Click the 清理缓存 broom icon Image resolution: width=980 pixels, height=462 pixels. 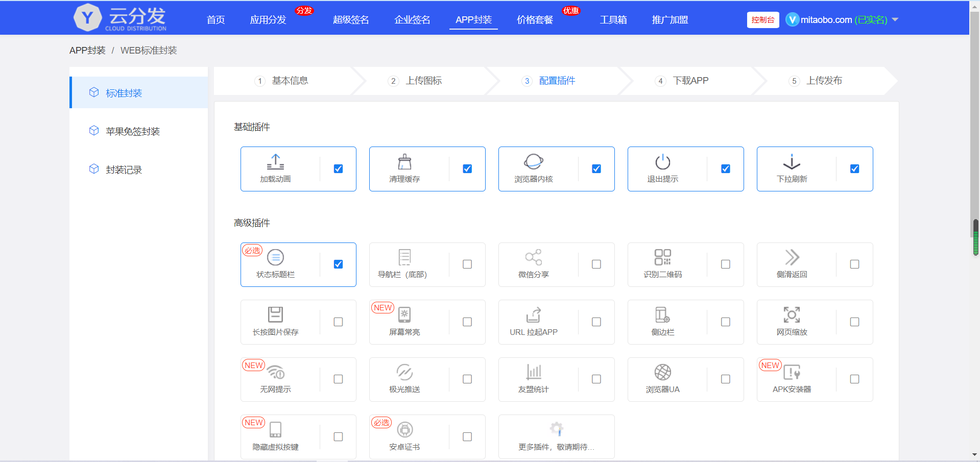[404, 162]
